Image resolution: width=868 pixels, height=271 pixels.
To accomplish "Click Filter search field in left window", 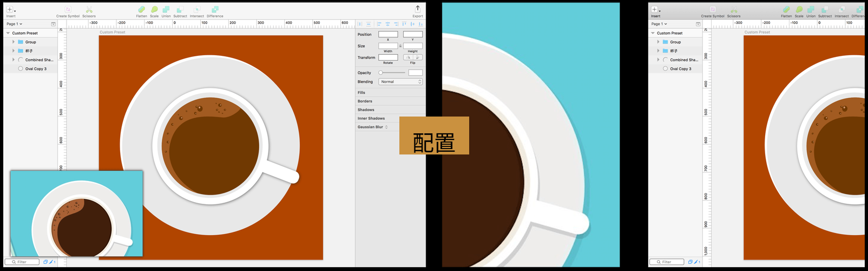I will (22, 262).
